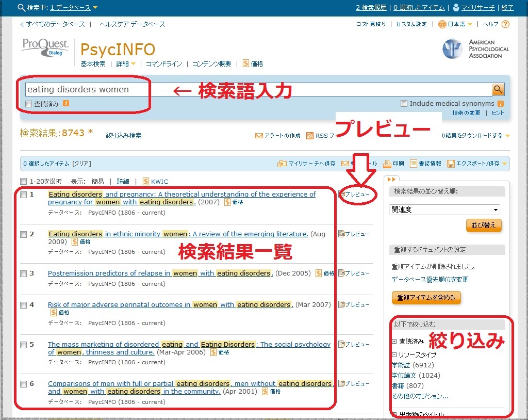Open データベース優先順位を変更 link

pyautogui.click(x=430, y=280)
